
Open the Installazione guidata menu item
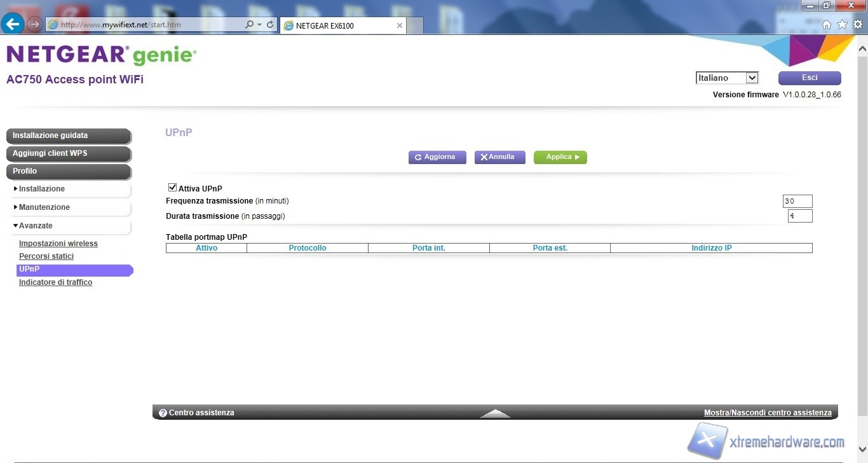(x=68, y=135)
